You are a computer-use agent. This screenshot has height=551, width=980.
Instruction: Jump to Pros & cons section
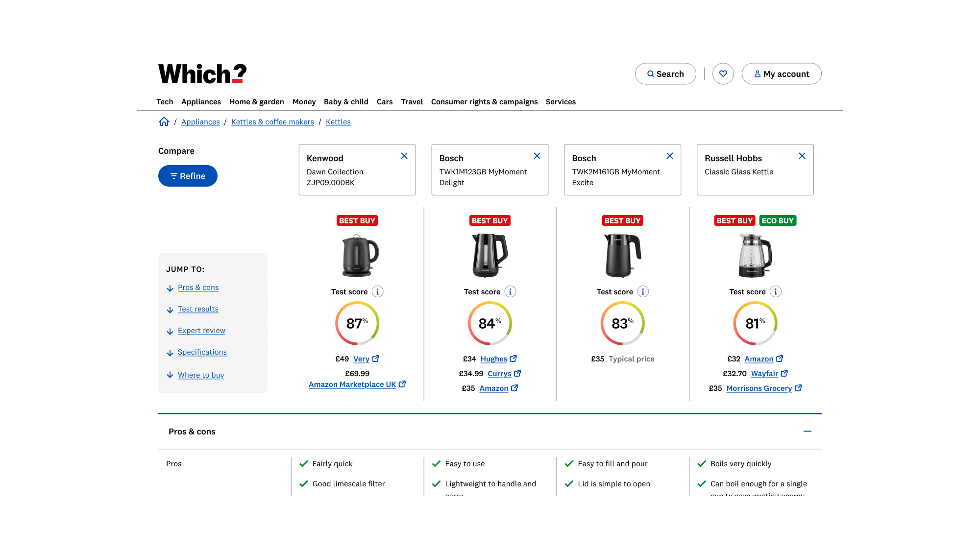198,287
